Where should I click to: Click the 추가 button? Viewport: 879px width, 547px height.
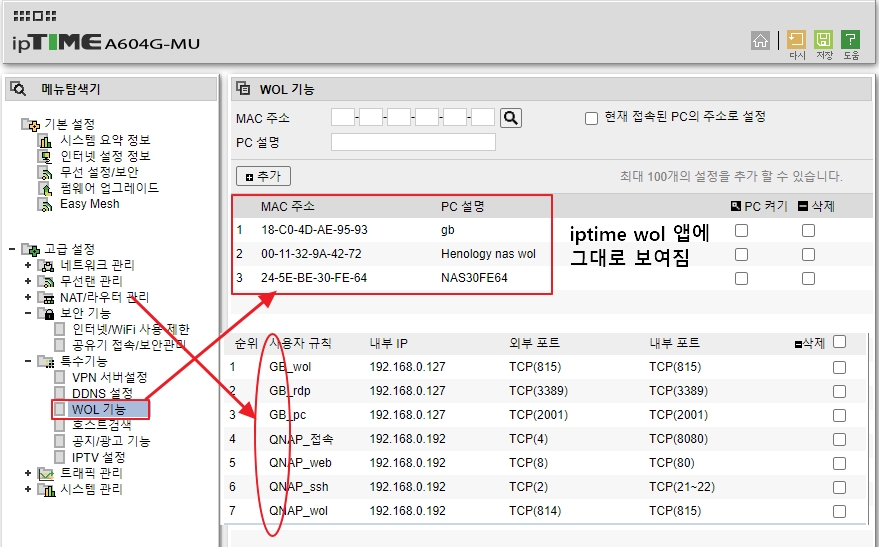(263, 176)
